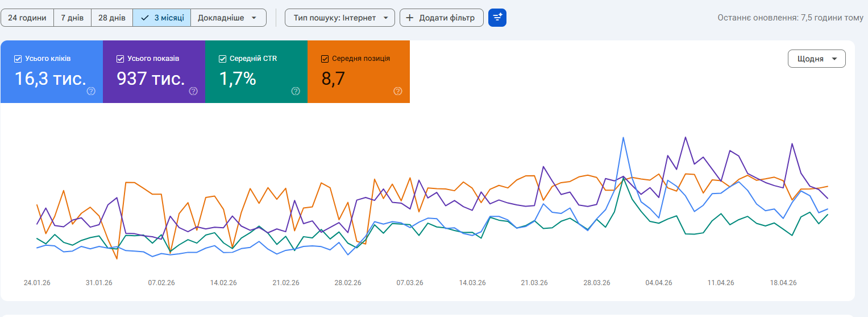Open the Щодня granularity dropdown
This screenshot has width=868, height=317.
point(816,59)
